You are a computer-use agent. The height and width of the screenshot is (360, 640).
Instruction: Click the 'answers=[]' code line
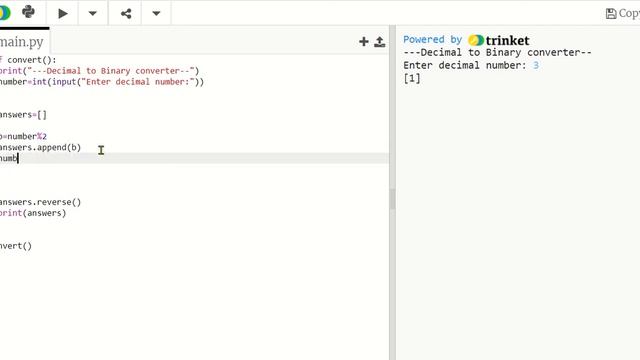[x=23, y=115]
